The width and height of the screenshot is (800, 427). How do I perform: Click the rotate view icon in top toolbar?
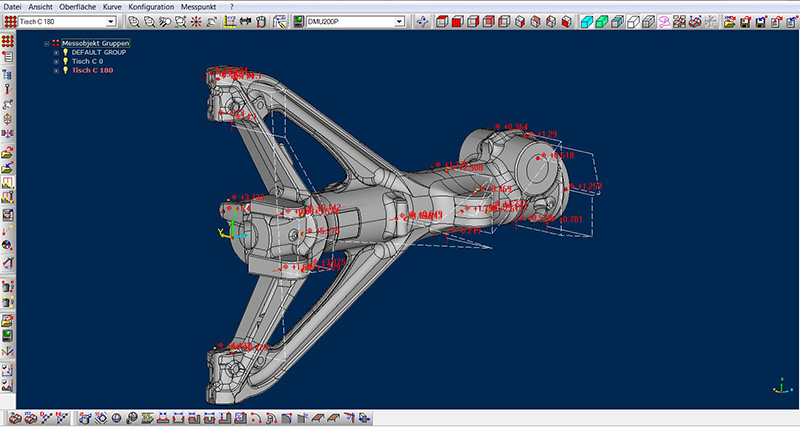[x=212, y=21]
